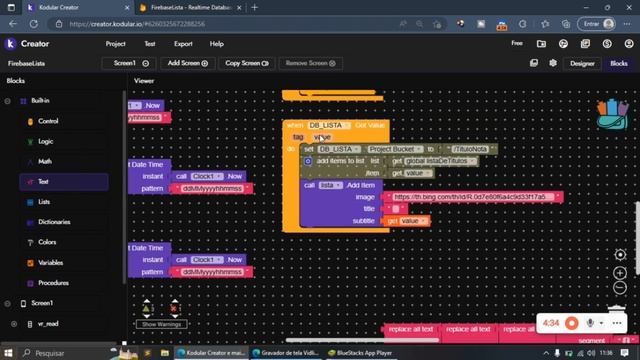Image resolution: width=640 pixels, height=360 pixels.
Task: Open the Export menu
Action: 183,44
